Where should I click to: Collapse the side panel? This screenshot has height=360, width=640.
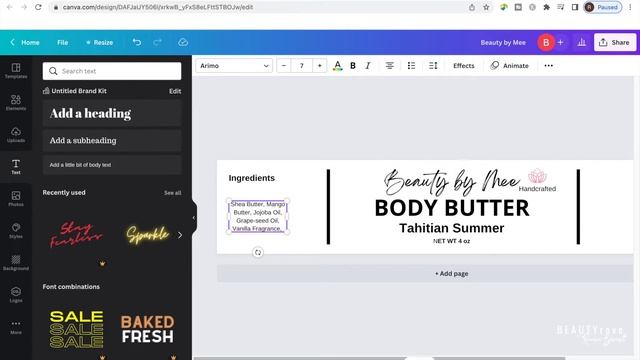click(x=194, y=218)
